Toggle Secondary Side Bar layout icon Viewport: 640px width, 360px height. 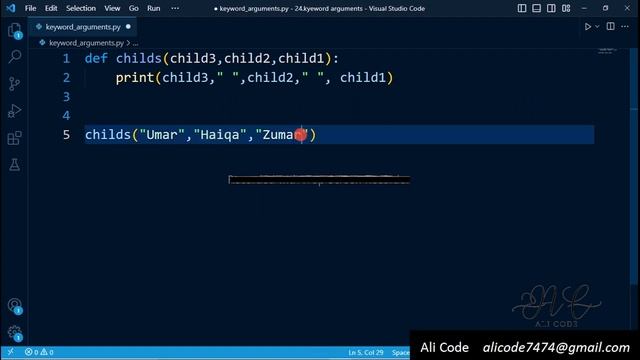(551, 8)
